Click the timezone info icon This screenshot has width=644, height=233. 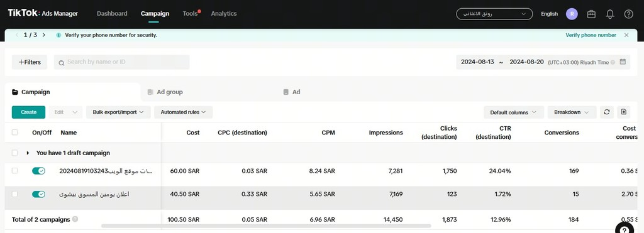click(613, 62)
